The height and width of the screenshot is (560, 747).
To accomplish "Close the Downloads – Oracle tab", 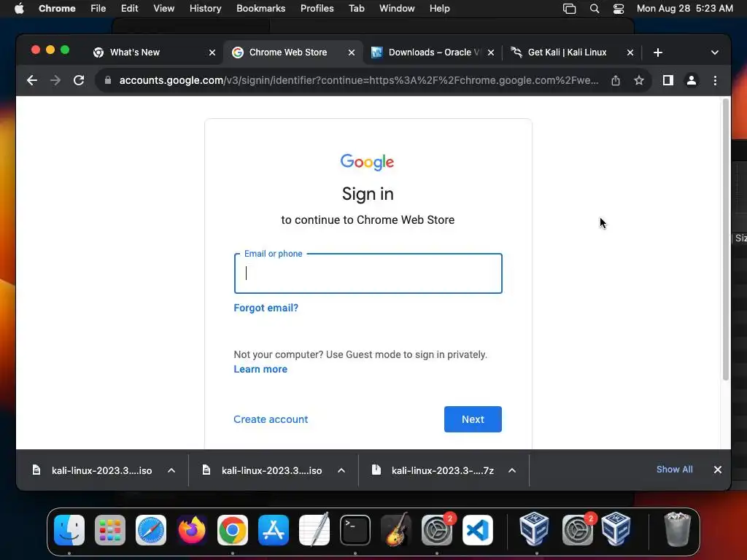I will tap(491, 52).
